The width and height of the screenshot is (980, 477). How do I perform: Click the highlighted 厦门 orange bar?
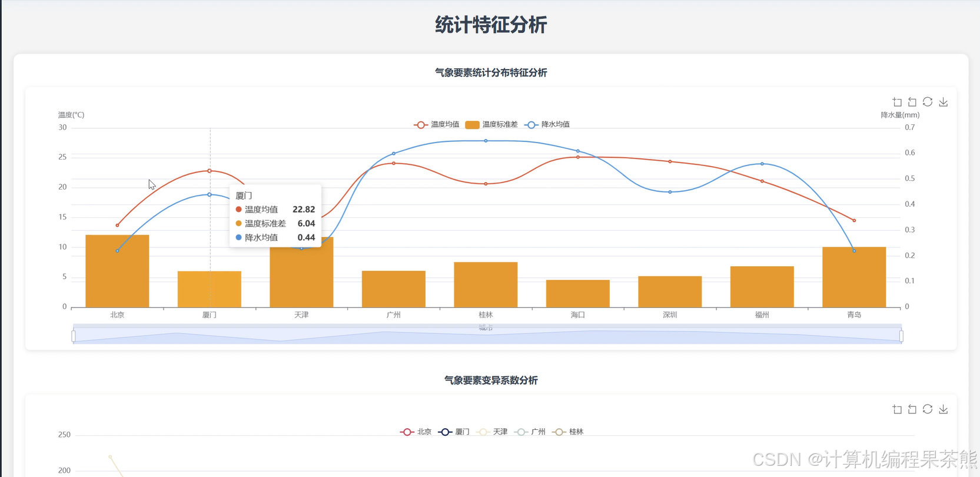pyautogui.click(x=210, y=289)
